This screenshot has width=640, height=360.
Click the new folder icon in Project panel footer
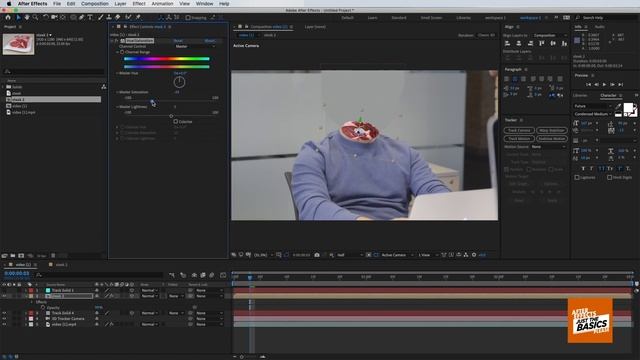13,256
